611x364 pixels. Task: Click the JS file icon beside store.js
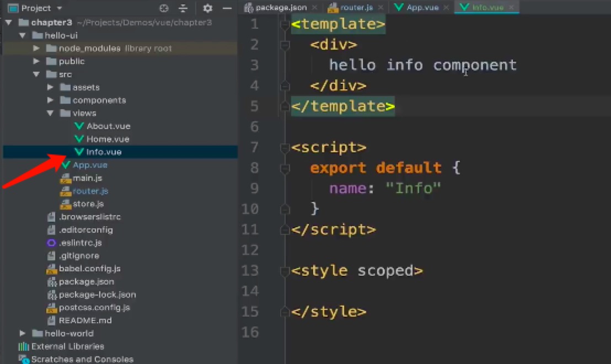pyautogui.click(x=66, y=204)
